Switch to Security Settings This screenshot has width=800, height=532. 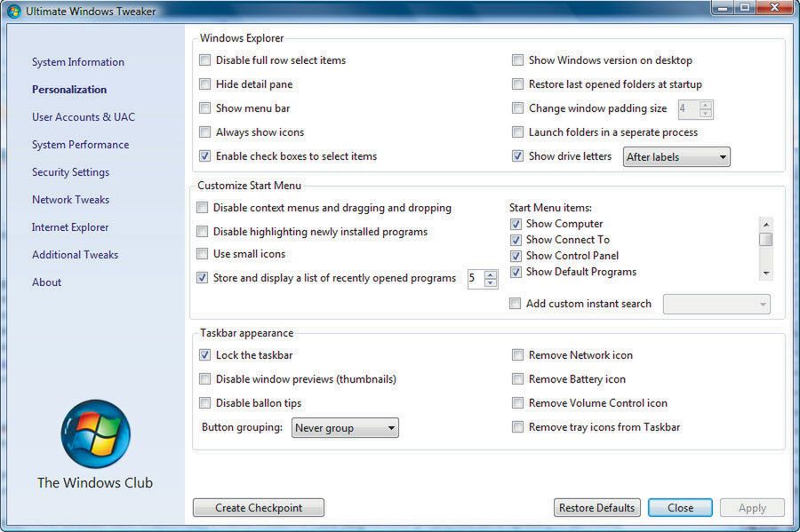(x=70, y=172)
